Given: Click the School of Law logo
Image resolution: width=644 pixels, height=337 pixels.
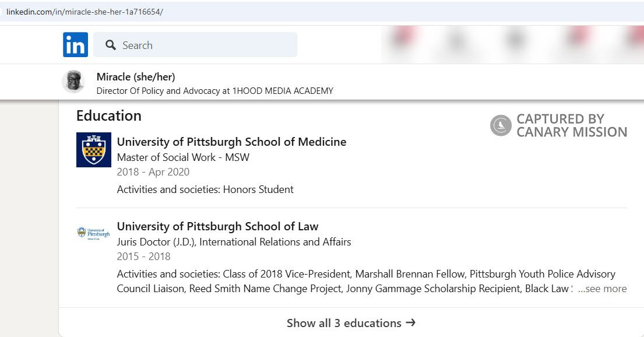Looking at the screenshot, I should click(93, 233).
